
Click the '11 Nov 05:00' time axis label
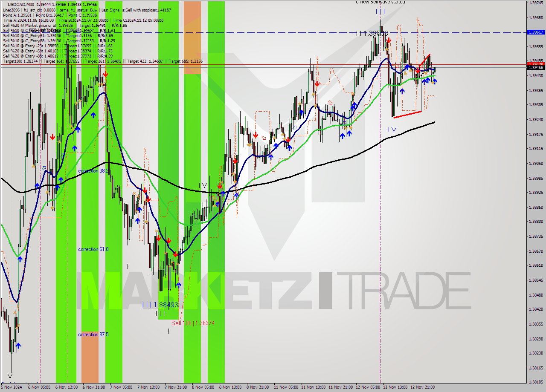click(x=286, y=387)
